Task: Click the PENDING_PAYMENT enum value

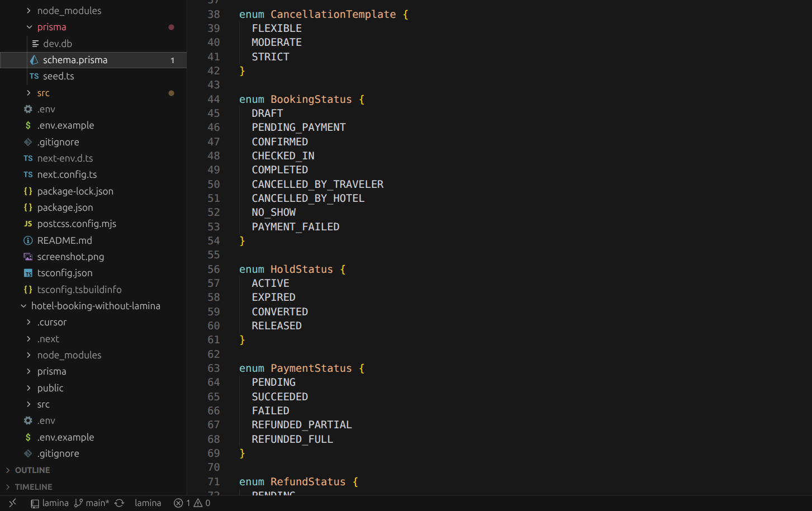Action: 299,127
